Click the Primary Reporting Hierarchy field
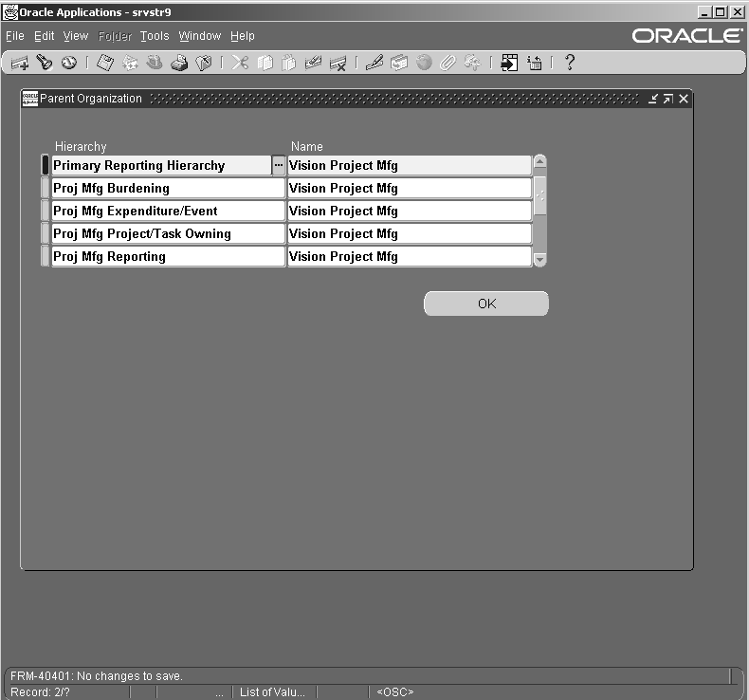The height and width of the screenshot is (700, 749). [161, 165]
